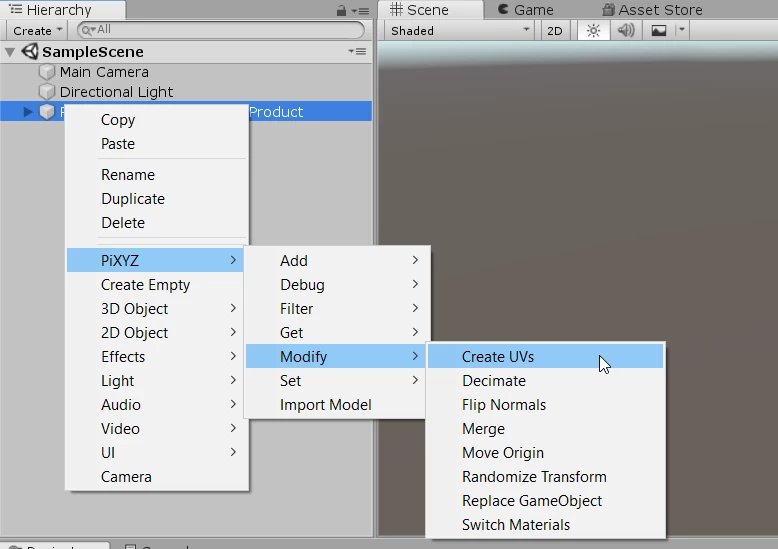Toggle scene audio speaker icon
This screenshot has width=778, height=549.
[x=626, y=30]
